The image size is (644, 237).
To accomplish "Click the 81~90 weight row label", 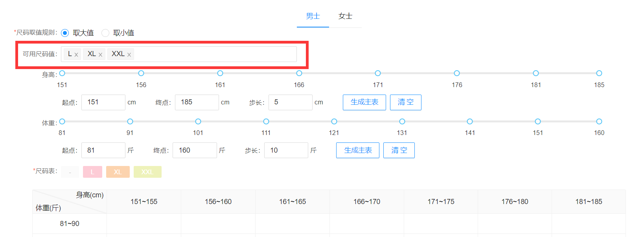I will point(70,224).
